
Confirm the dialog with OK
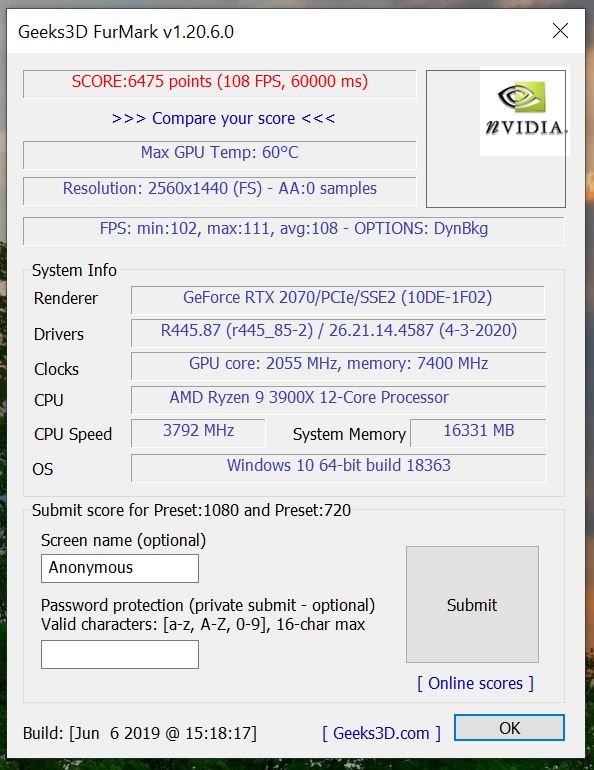point(510,728)
